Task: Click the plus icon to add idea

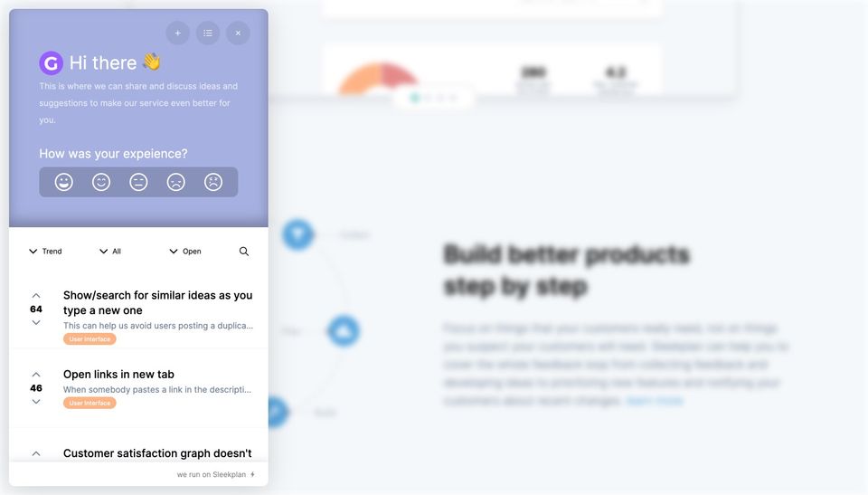Action: 178,33
